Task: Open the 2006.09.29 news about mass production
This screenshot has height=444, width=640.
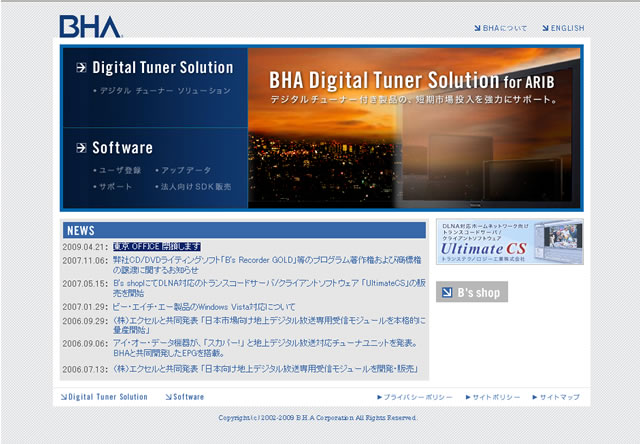Action: [x=269, y=325]
